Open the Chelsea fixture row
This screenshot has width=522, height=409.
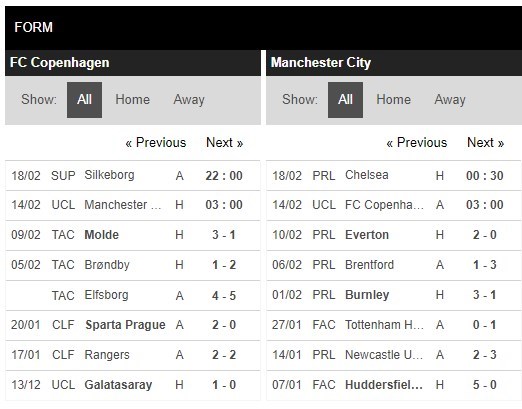click(x=394, y=175)
